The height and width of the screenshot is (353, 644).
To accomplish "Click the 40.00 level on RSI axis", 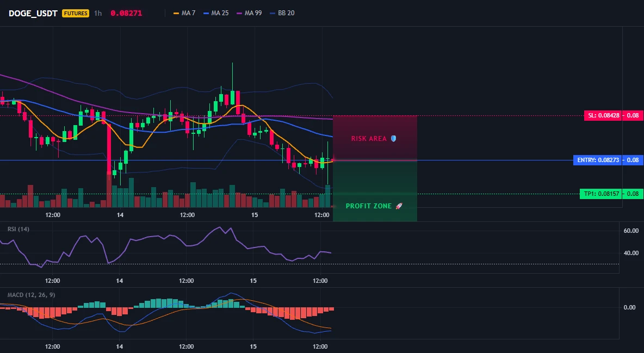I will [x=631, y=253].
